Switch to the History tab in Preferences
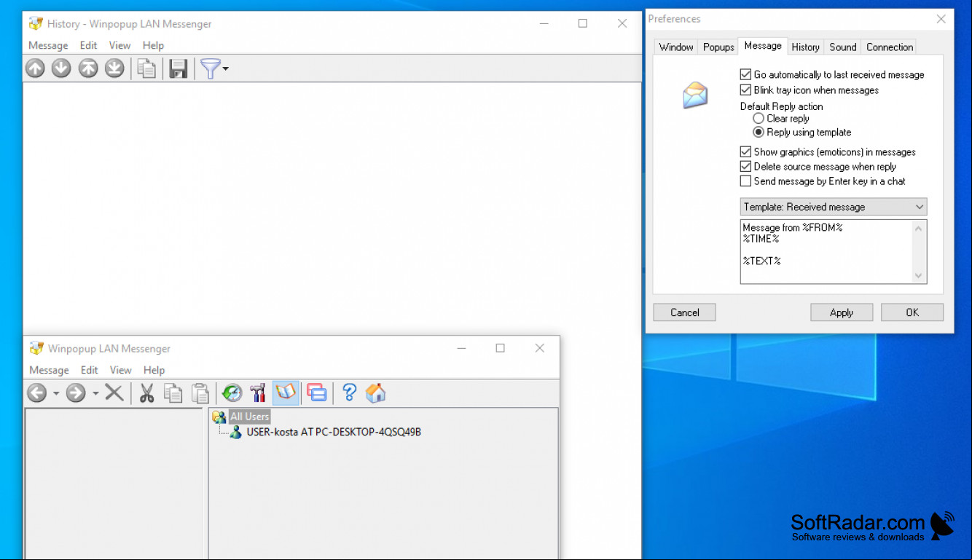The height and width of the screenshot is (560, 972). (x=805, y=47)
